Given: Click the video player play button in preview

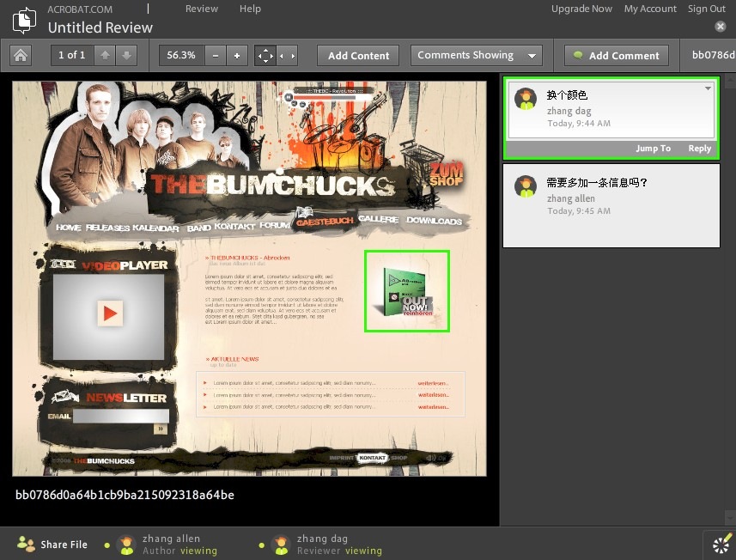Looking at the screenshot, I should pyautogui.click(x=110, y=313).
